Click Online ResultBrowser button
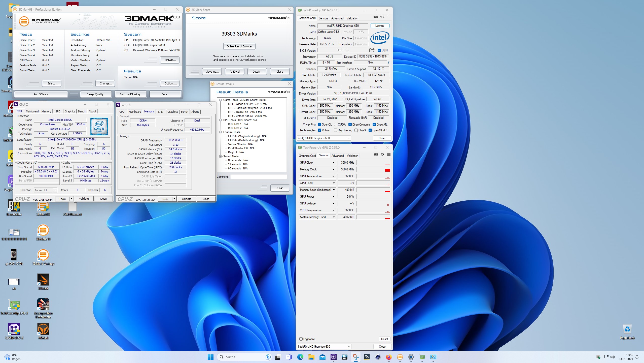The image size is (644, 363). (x=239, y=46)
